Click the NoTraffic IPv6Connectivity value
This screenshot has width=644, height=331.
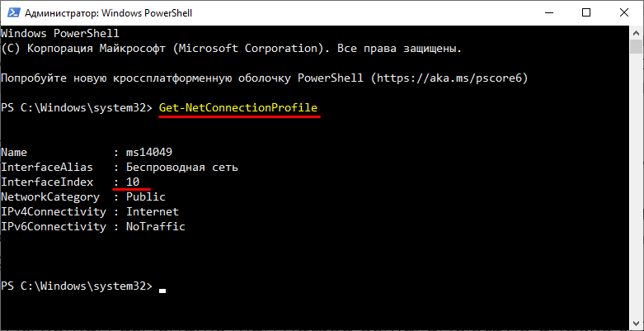(x=156, y=226)
